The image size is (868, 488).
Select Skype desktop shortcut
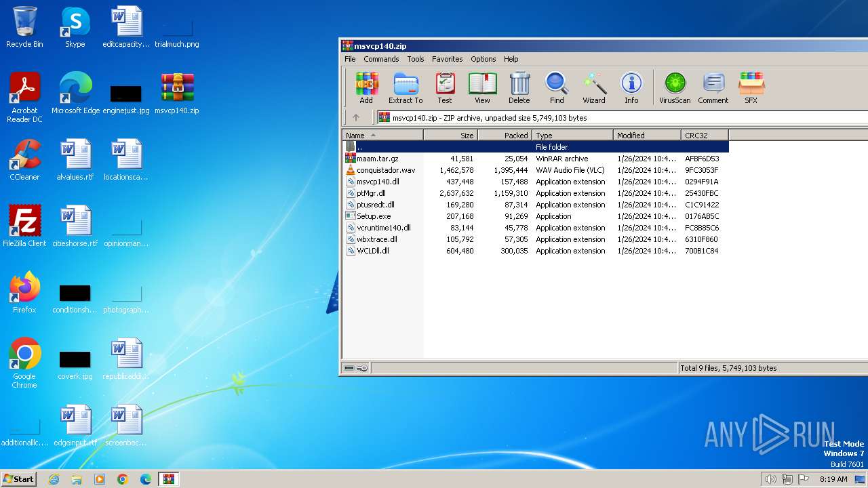(x=75, y=28)
